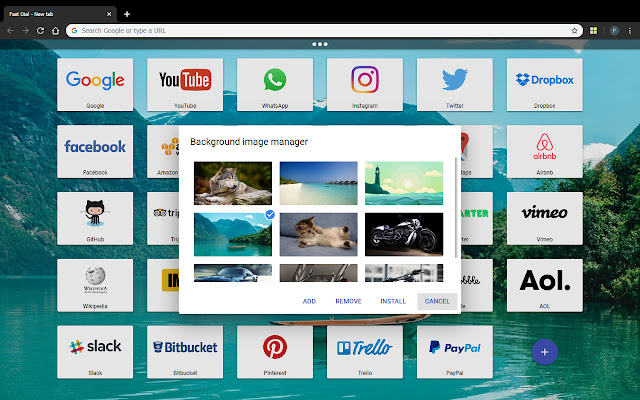Click the Search Google or type URL bar
The width and height of the screenshot is (640, 400).
(x=320, y=30)
